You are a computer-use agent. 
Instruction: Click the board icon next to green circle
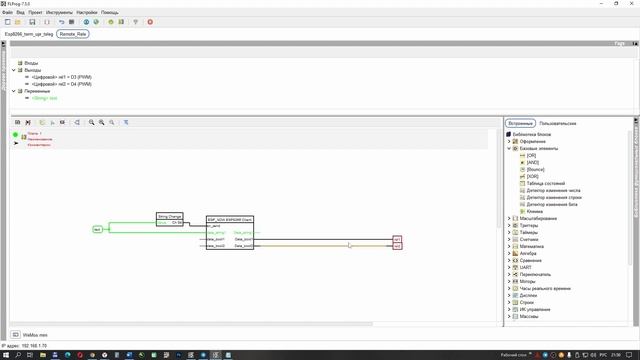click(x=24, y=137)
